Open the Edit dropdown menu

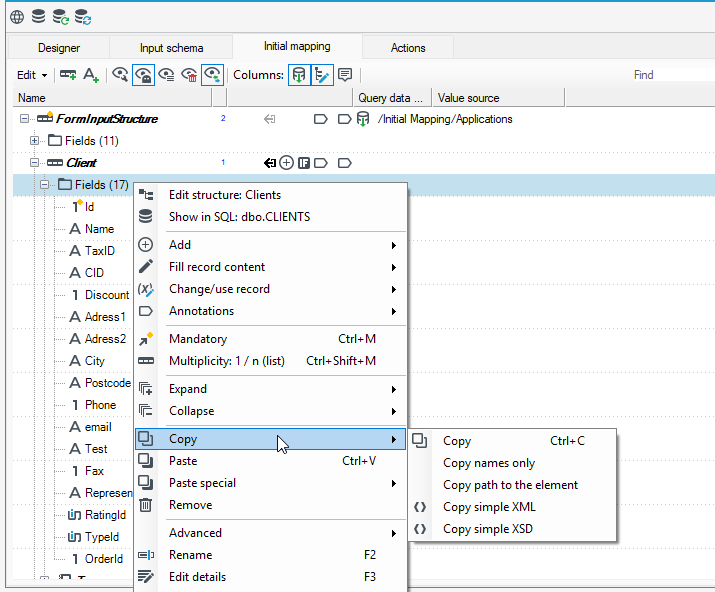32,75
